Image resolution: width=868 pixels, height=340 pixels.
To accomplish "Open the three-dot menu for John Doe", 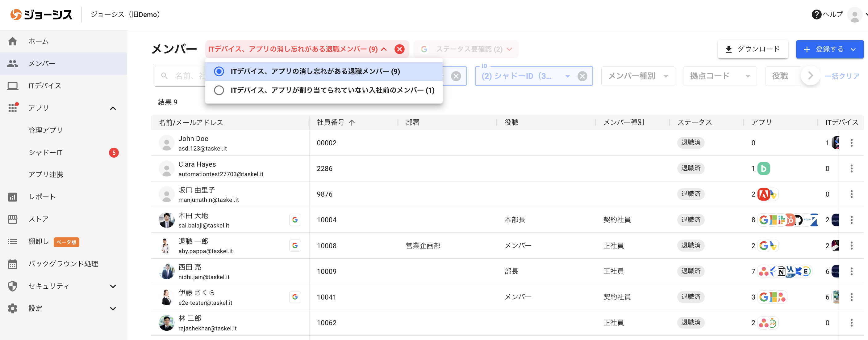I will click(x=851, y=143).
